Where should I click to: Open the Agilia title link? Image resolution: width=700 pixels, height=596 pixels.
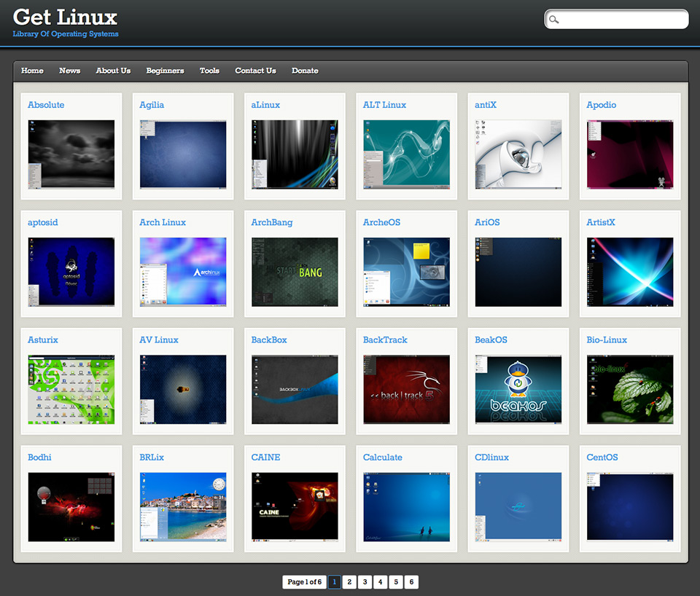(x=152, y=105)
